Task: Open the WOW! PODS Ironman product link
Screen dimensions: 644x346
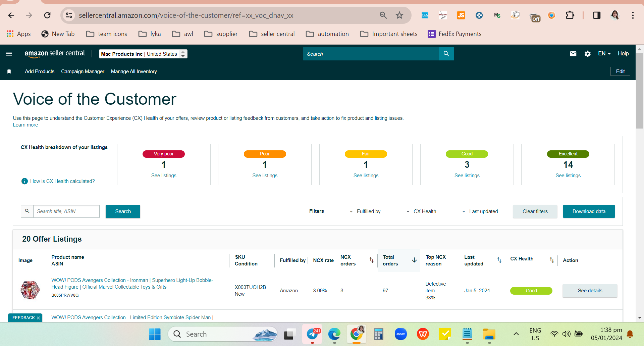Action: coord(132,284)
